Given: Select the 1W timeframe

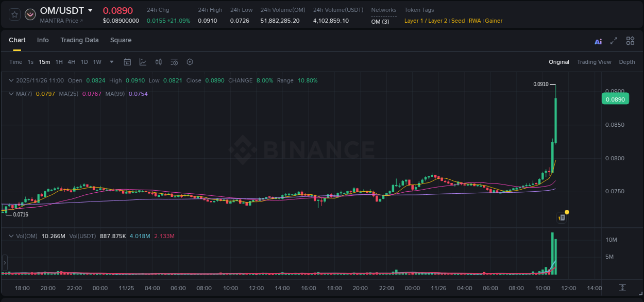Looking at the screenshot, I should point(97,62).
